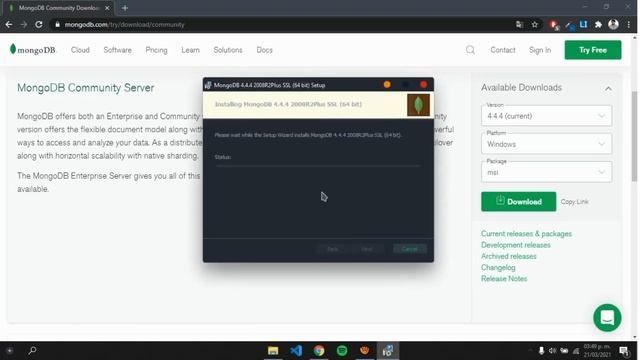
Task: Open File Explorer from the taskbar
Action: click(273, 351)
